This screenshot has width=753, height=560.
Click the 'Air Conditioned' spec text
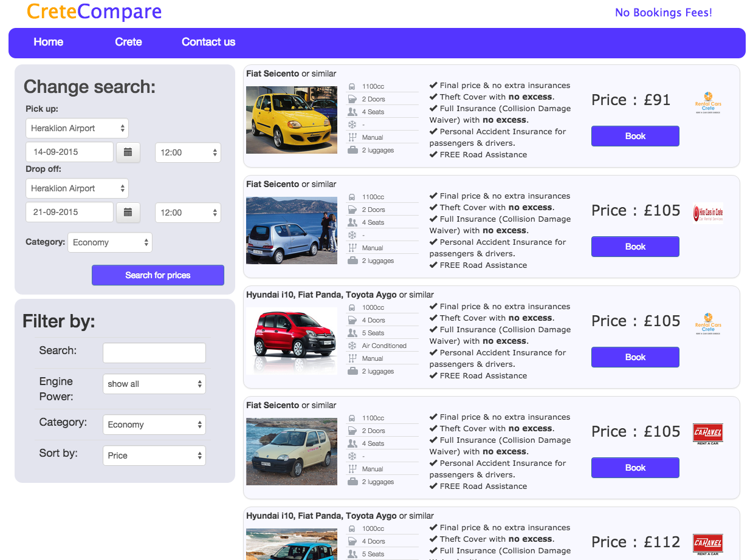(384, 346)
